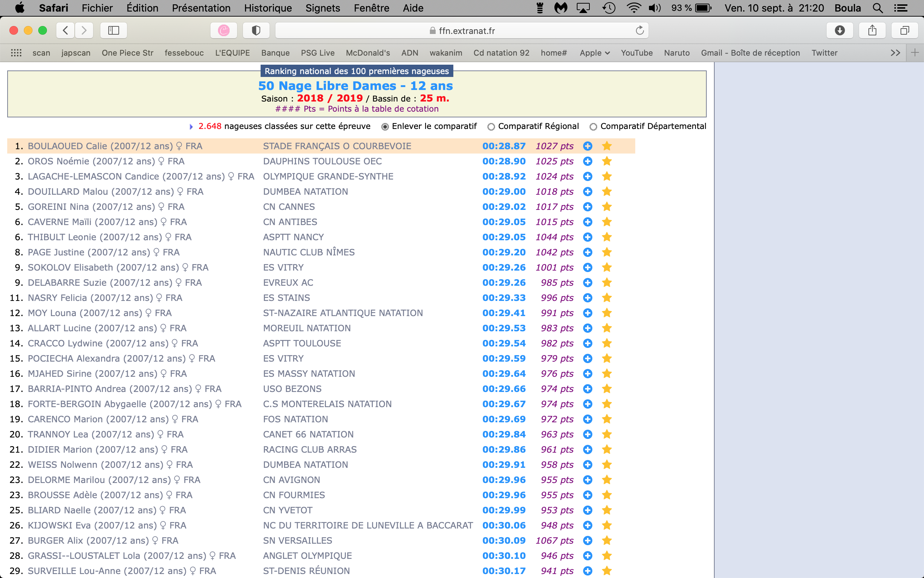Open a new tab with plus
Screen dimensions: 924x578
pos(915,53)
